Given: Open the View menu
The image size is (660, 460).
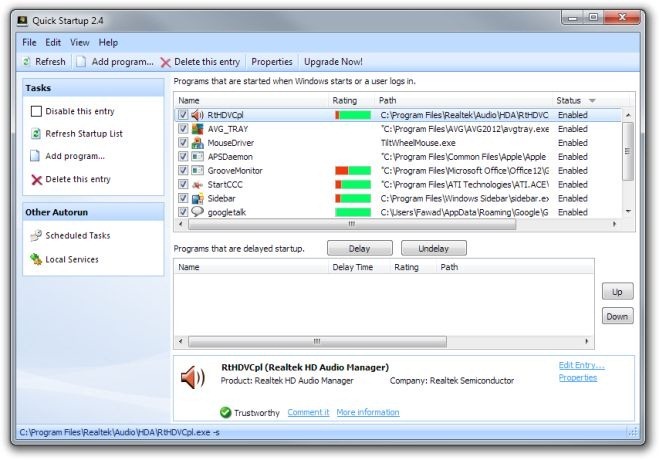Looking at the screenshot, I should point(80,43).
